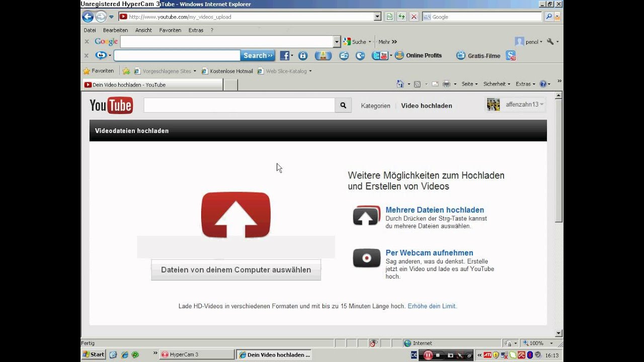Open the penol account dropdown

point(529,42)
